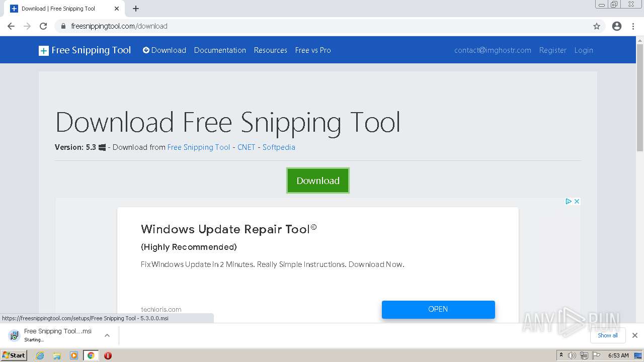Open Softpedia download link

(279, 147)
